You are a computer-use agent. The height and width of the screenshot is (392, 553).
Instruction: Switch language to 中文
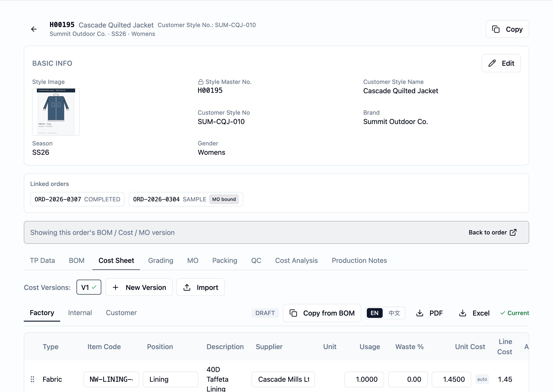pos(394,313)
